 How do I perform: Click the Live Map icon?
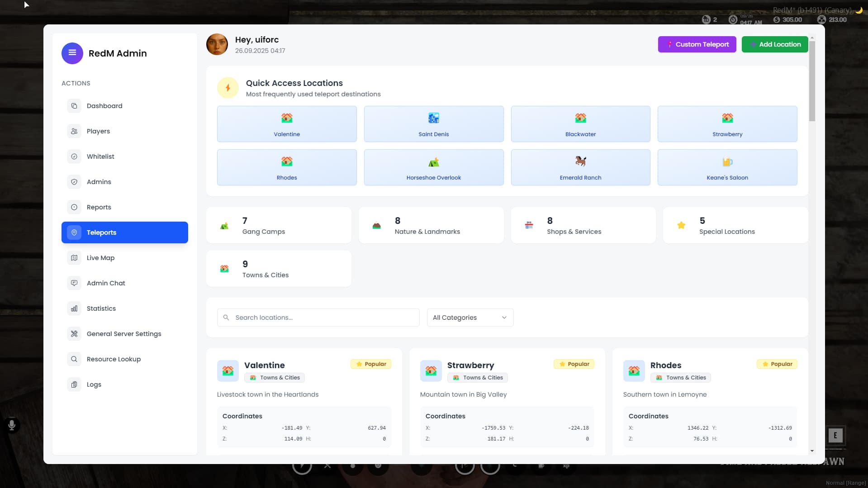coord(74,258)
